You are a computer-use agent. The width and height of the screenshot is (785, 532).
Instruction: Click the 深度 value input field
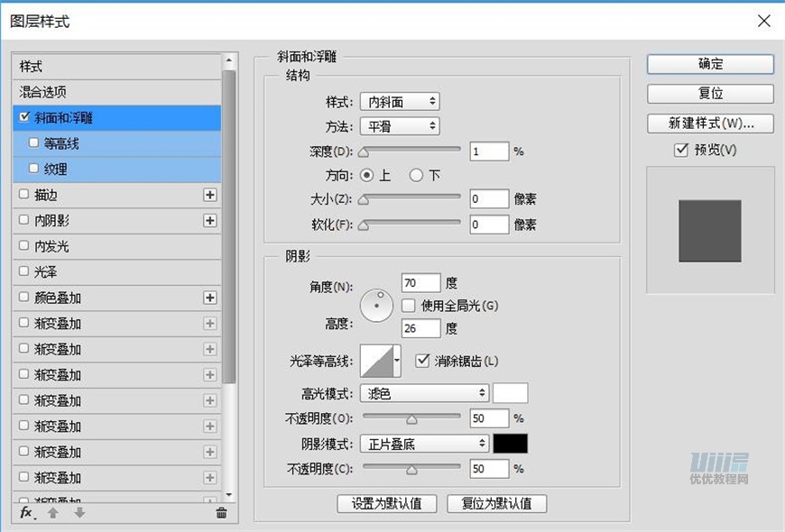click(x=489, y=151)
